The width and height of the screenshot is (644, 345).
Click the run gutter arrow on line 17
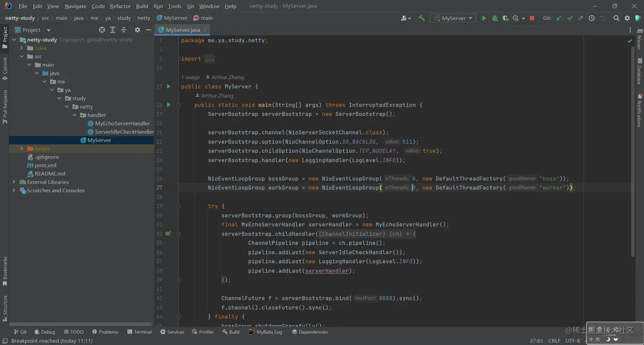click(169, 86)
